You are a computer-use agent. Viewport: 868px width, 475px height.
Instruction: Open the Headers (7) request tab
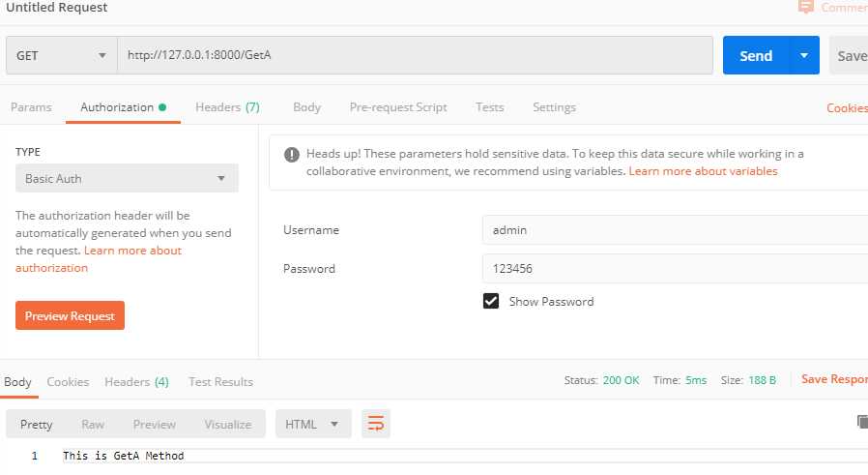point(227,107)
